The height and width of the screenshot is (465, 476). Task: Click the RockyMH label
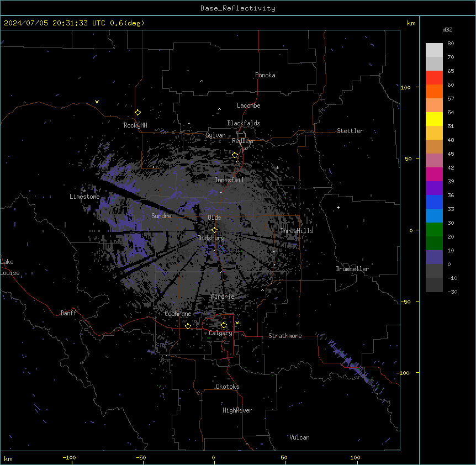tap(135, 125)
